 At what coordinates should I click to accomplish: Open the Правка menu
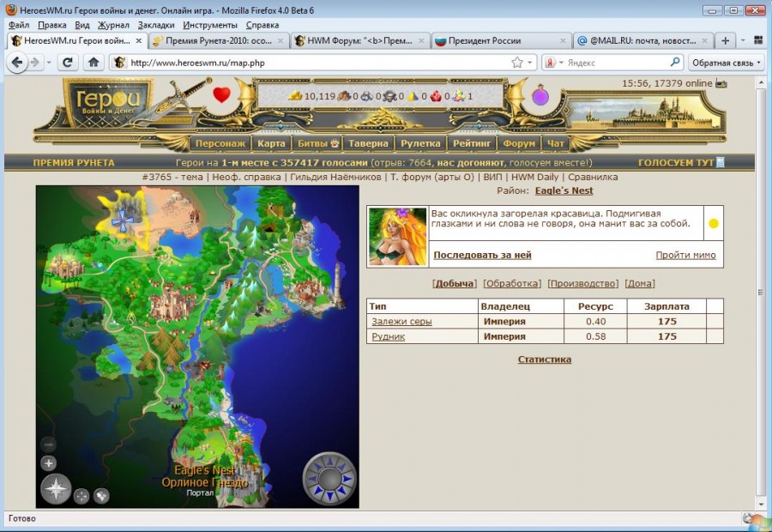51,25
